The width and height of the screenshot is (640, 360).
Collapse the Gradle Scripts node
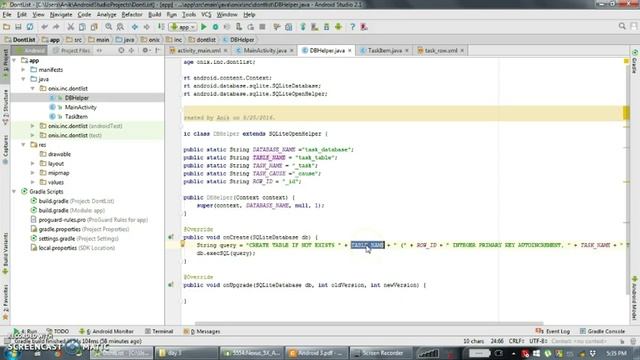(x=14, y=192)
